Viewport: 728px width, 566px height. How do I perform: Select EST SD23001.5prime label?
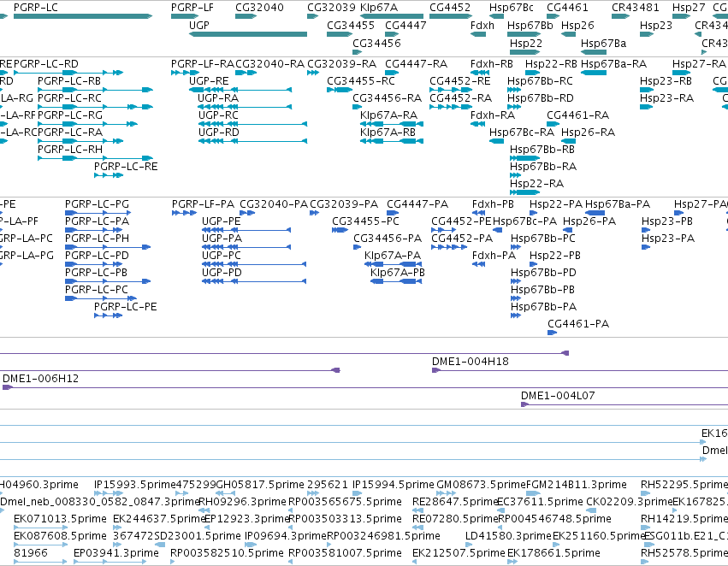pyautogui.click(x=198, y=536)
